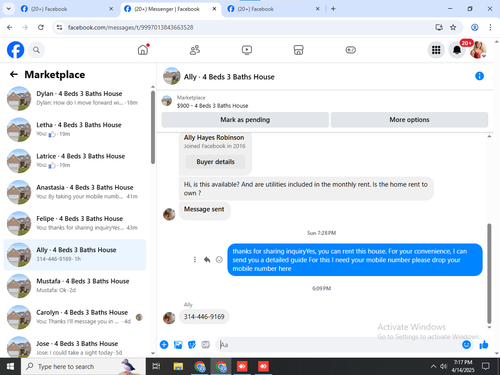The height and width of the screenshot is (375, 500).
Task: Open Task View on taskbar
Action: click(x=156, y=366)
